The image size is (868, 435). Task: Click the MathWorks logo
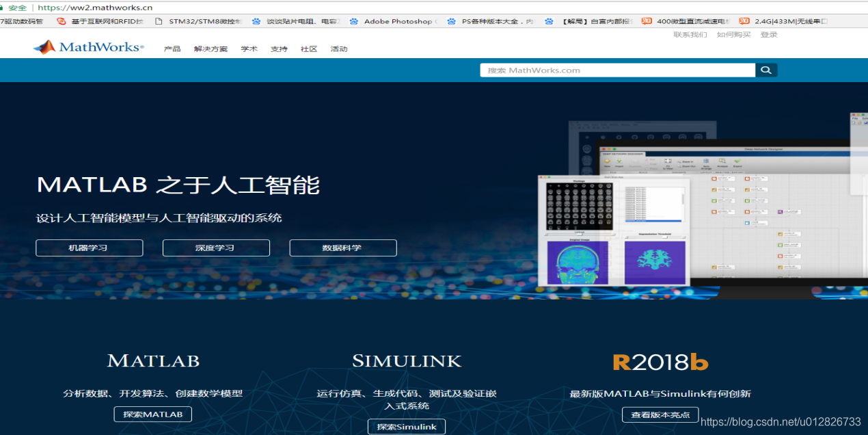coord(88,47)
